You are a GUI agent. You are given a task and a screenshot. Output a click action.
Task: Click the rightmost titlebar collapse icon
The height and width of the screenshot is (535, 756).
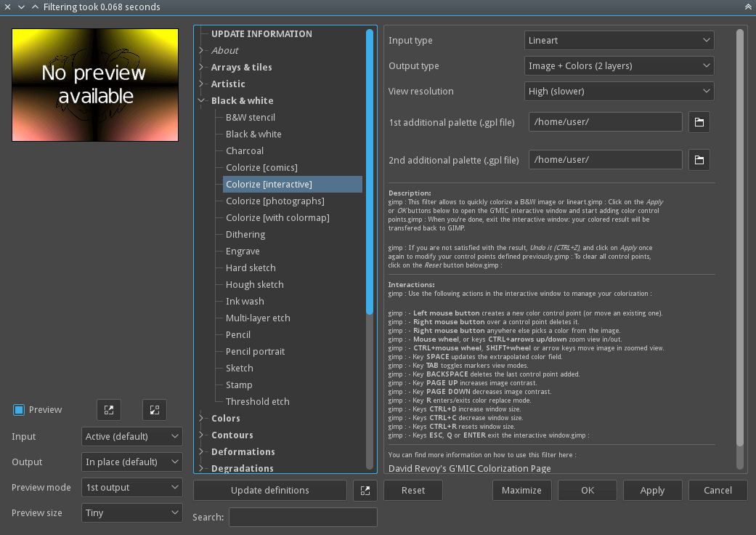click(747, 7)
